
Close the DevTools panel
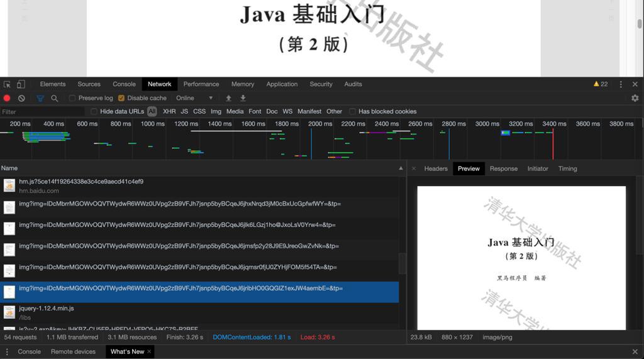coord(635,84)
